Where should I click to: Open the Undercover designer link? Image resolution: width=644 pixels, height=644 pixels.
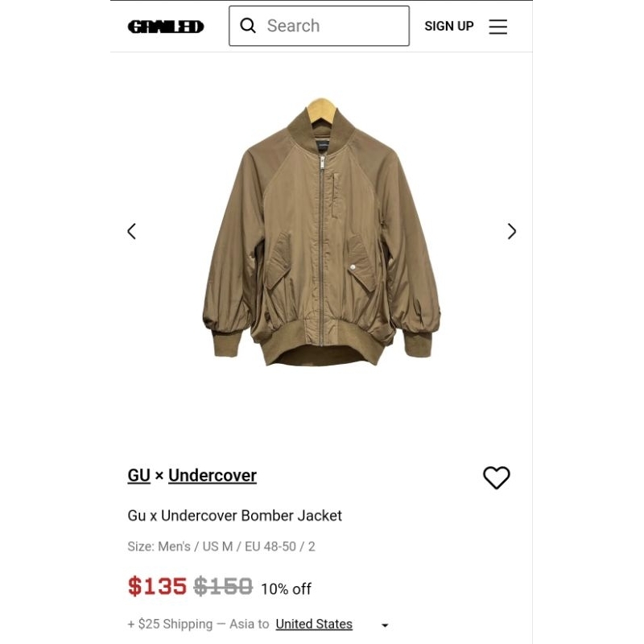click(x=213, y=476)
